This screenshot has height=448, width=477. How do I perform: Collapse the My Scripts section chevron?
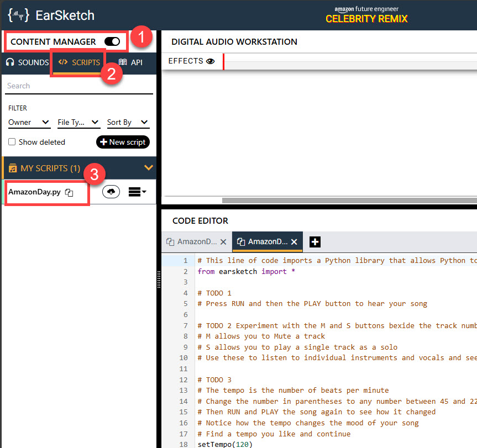pos(149,167)
